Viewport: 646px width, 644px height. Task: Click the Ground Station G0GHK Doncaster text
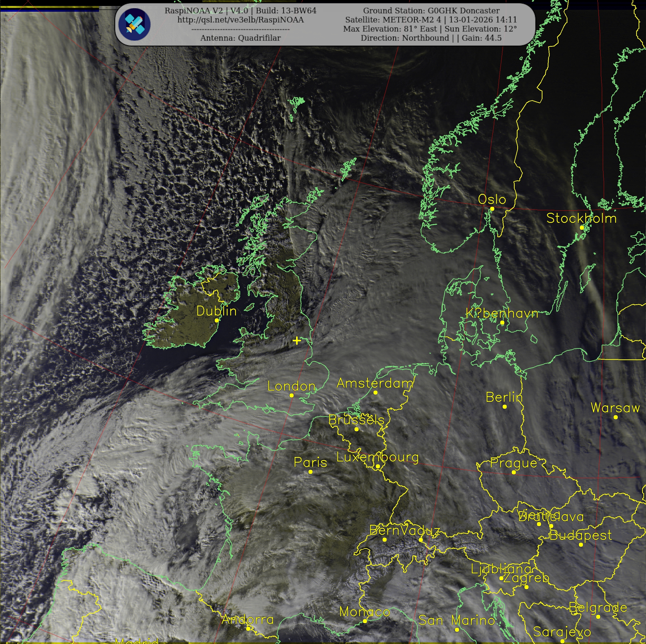[431, 11]
